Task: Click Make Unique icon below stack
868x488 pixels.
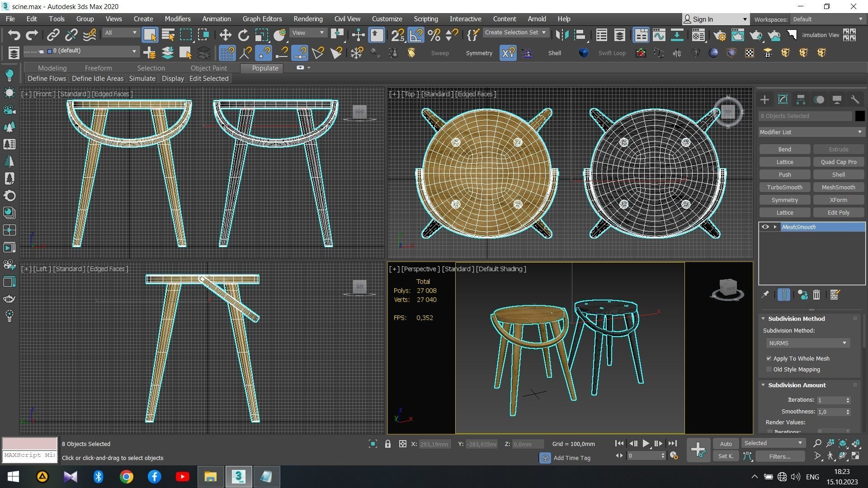Action: 802,295
